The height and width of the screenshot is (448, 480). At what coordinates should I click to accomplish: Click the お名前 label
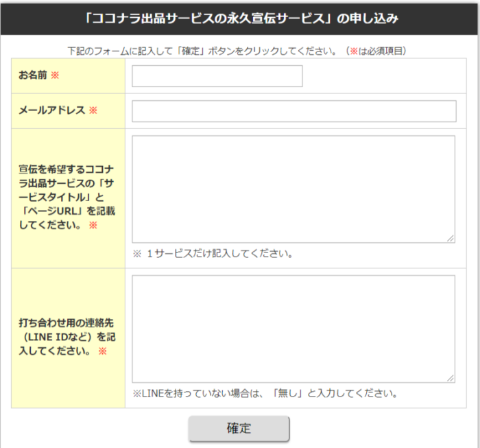(x=33, y=75)
